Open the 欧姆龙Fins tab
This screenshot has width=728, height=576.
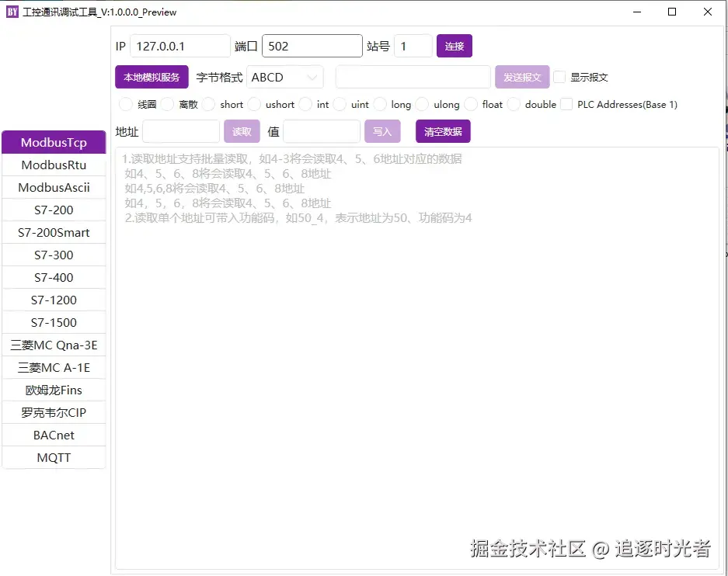click(54, 390)
